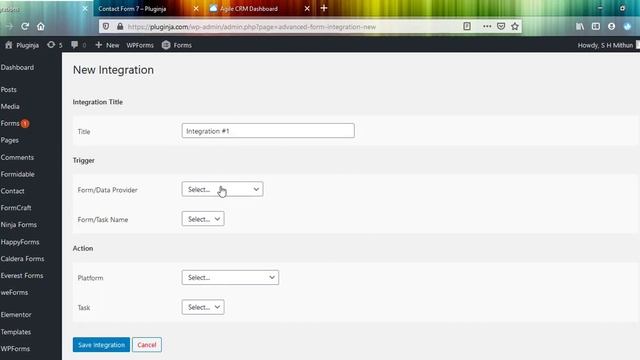The image size is (640, 360).
Task: Open Everest Forms in sidebar
Action: tap(22, 276)
